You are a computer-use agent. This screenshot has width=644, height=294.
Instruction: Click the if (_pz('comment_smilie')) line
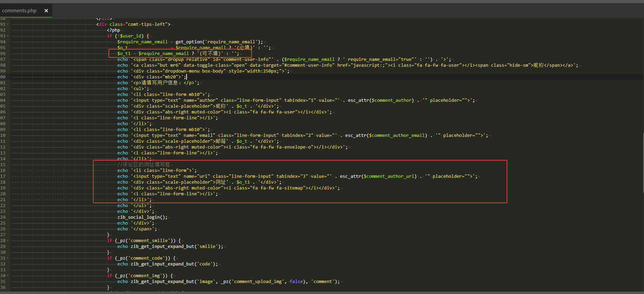click(144, 241)
